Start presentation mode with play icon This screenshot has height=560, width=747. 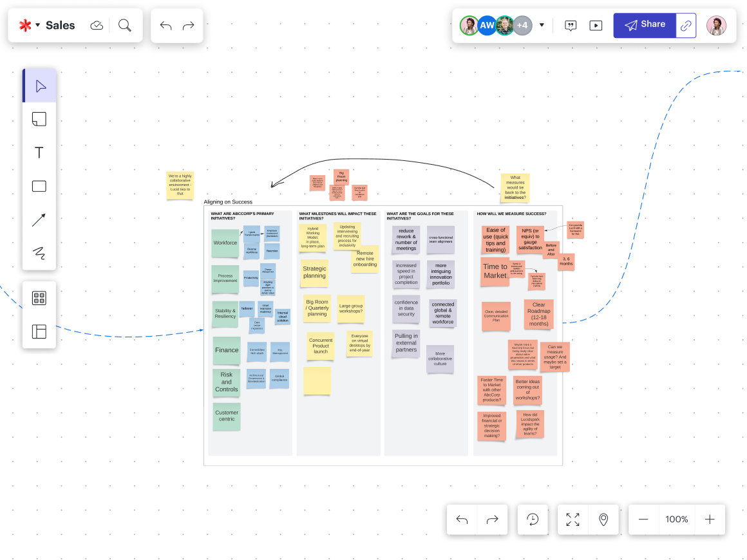click(596, 25)
